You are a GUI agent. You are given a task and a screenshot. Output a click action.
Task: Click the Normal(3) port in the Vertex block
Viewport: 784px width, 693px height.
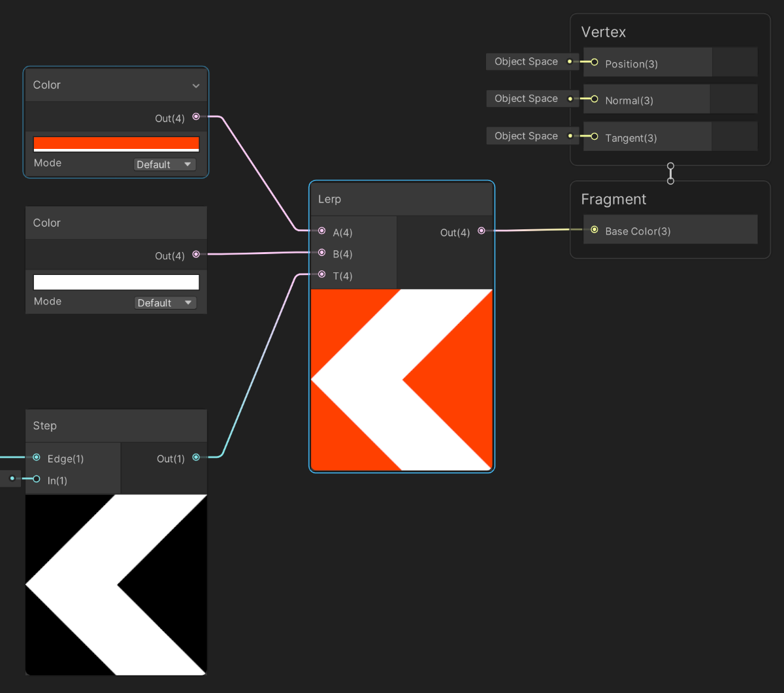click(593, 99)
